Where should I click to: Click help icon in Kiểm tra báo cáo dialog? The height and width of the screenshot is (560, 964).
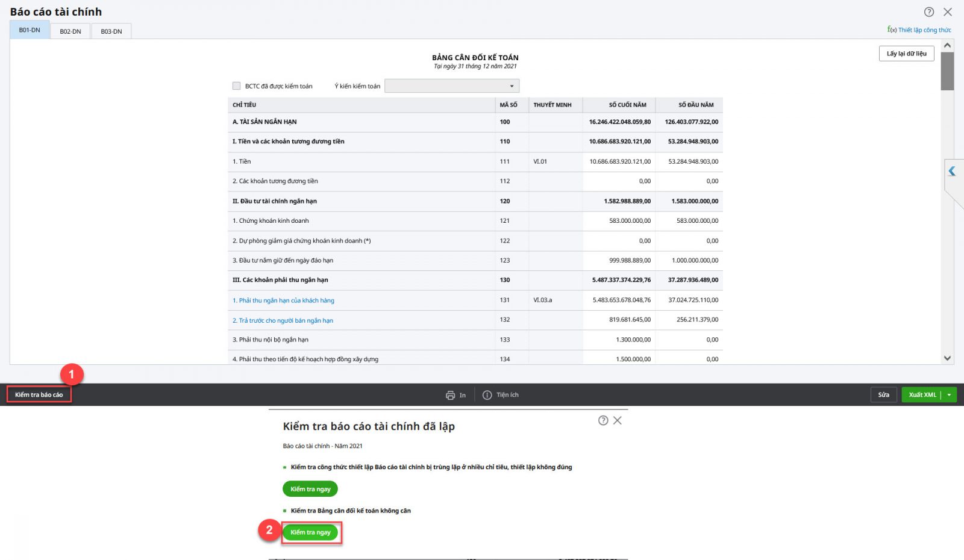click(x=602, y=421)
